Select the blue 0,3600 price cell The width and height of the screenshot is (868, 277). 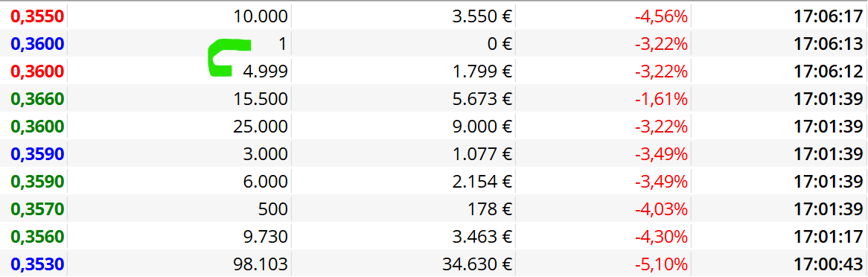[38, 44]
